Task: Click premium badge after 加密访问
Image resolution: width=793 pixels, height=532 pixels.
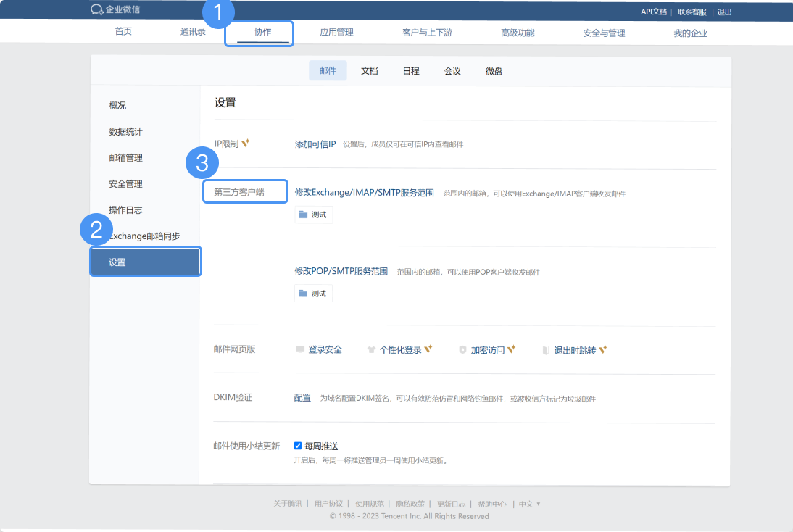Action: [x=511, y=349]
